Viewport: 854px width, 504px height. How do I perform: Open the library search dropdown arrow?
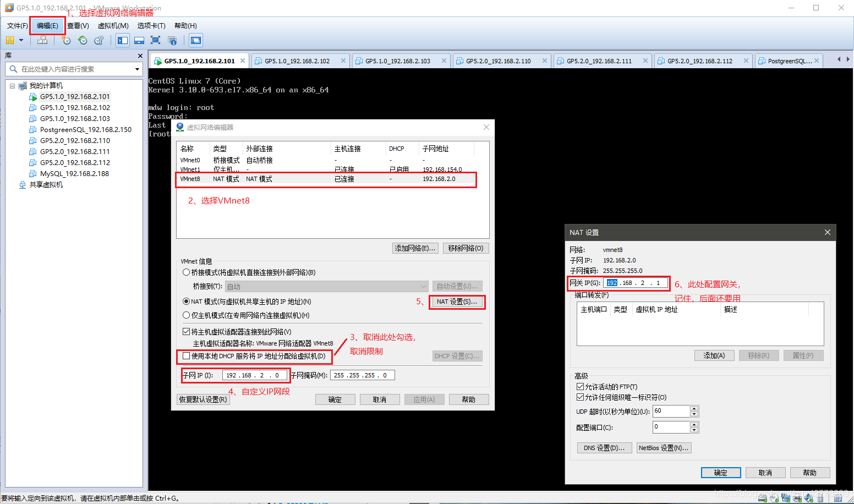(x=137, y=69)
